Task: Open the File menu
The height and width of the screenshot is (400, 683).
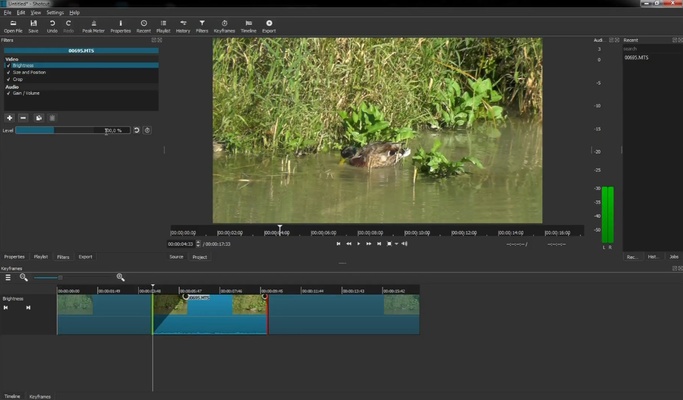Action: [x=7, y=13]
